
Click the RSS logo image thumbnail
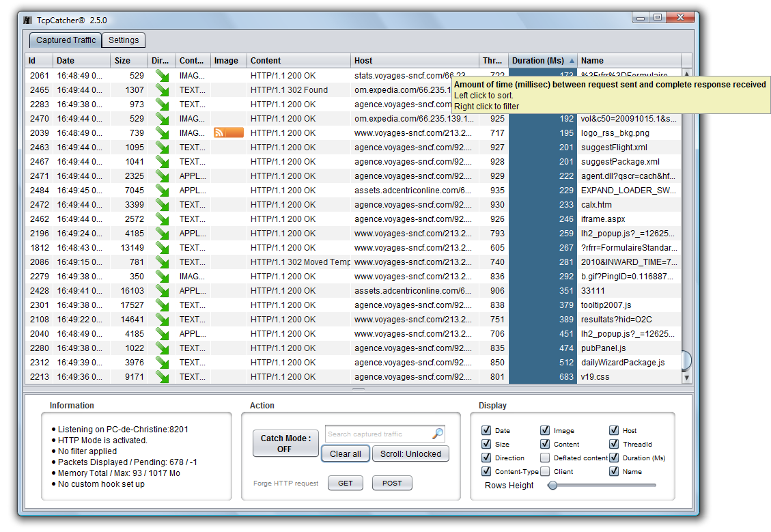point(229,132)
